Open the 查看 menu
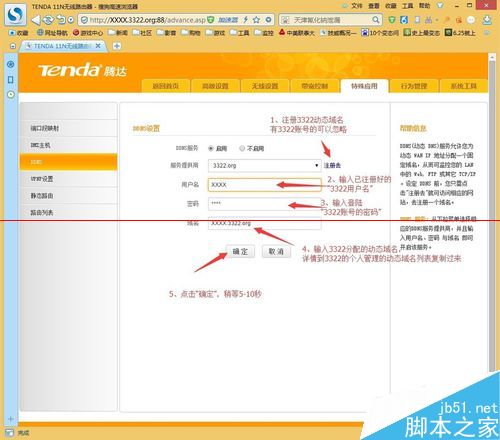500x440 pixels. [374, 6]
